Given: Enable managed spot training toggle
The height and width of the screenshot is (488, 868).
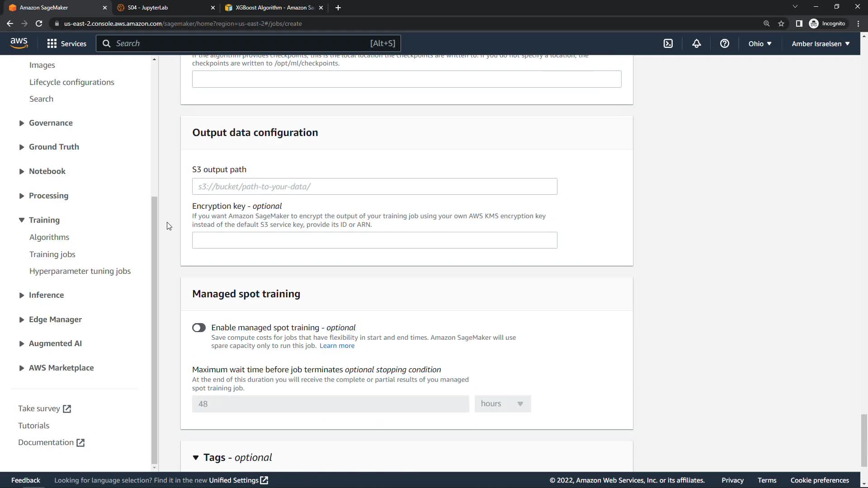Looking at the screenshot, I should click(x=199, y=328).
